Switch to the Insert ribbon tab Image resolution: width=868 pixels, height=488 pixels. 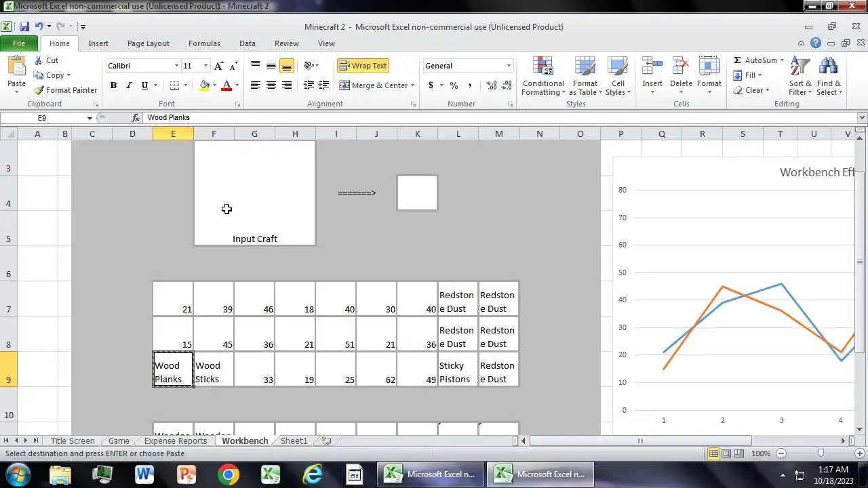pos(98,43)
